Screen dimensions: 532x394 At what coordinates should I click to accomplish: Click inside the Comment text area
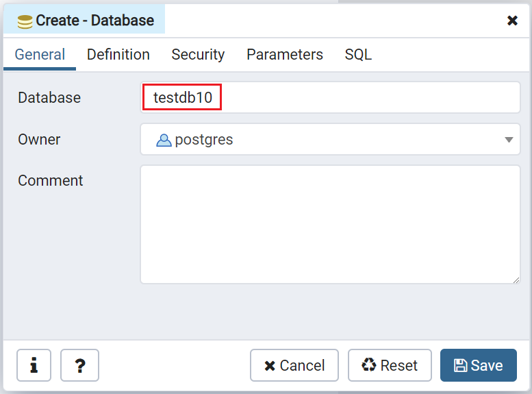point(330,224)
